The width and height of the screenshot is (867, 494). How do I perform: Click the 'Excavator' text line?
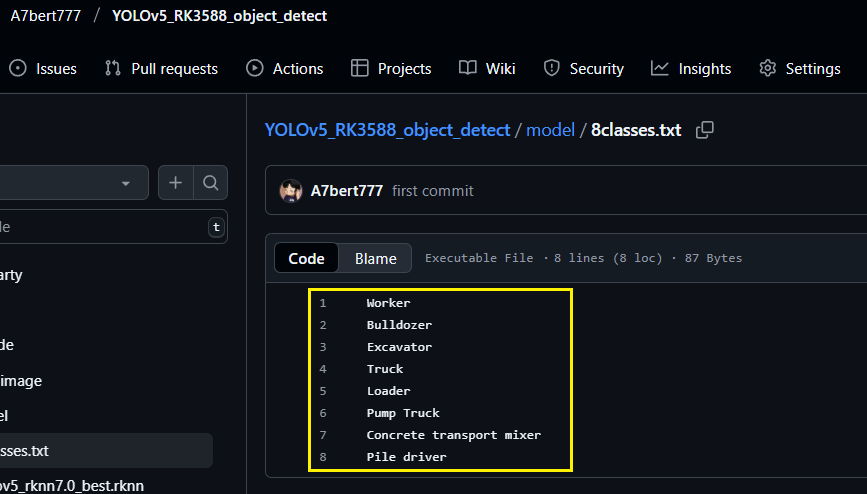click(399, 347)
